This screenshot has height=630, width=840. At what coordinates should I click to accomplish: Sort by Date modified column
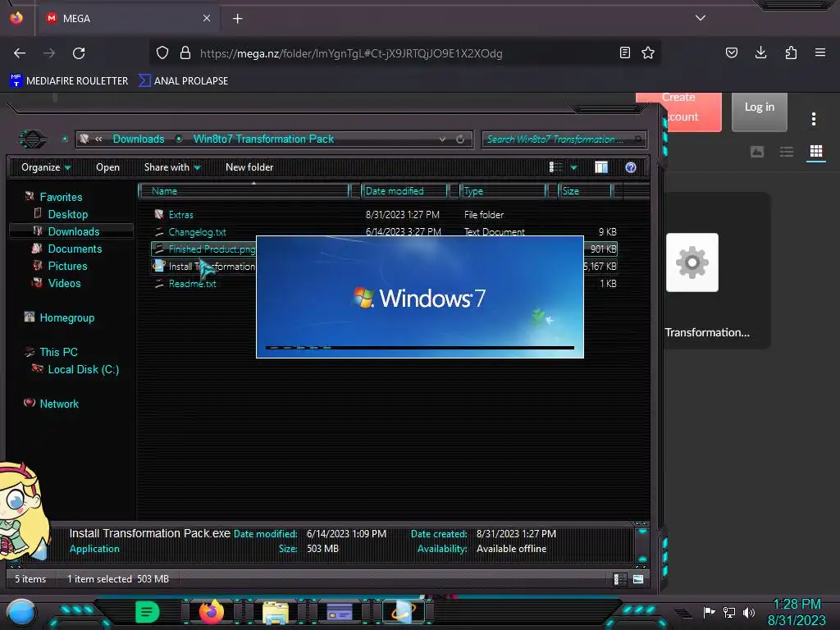[x=404, y=190]
